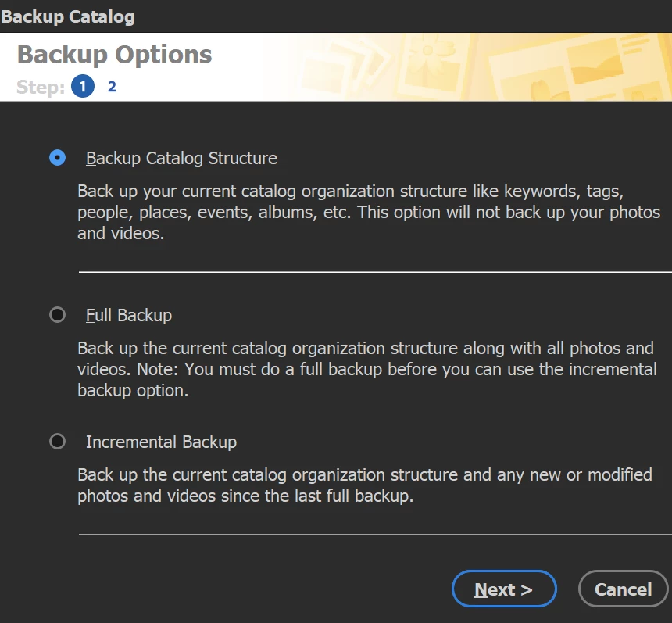
Task: Click the Next button
Action: [x=504, y=589]
